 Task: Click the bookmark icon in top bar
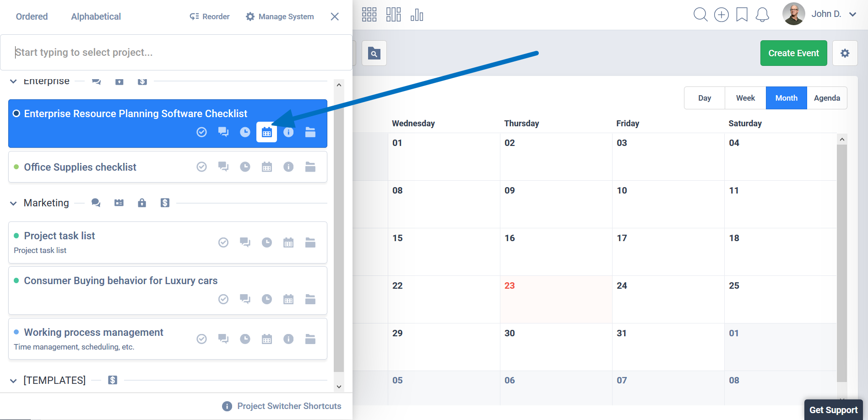[x=742, y=15]
